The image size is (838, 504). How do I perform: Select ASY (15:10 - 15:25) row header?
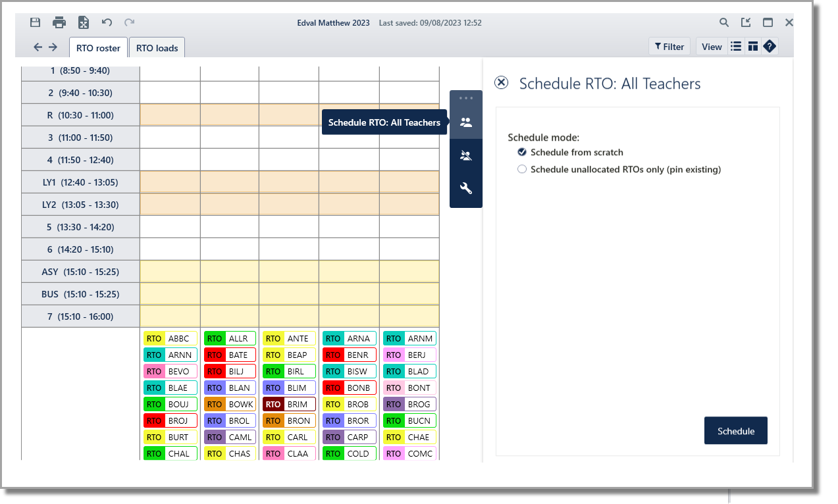[80, 272]
